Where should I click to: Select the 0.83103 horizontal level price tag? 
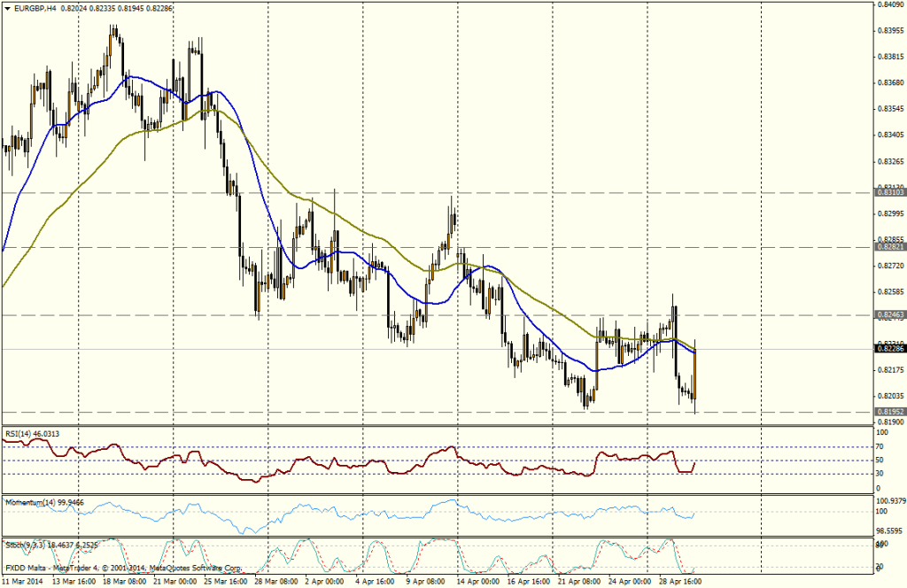click(x=888, y=192)
